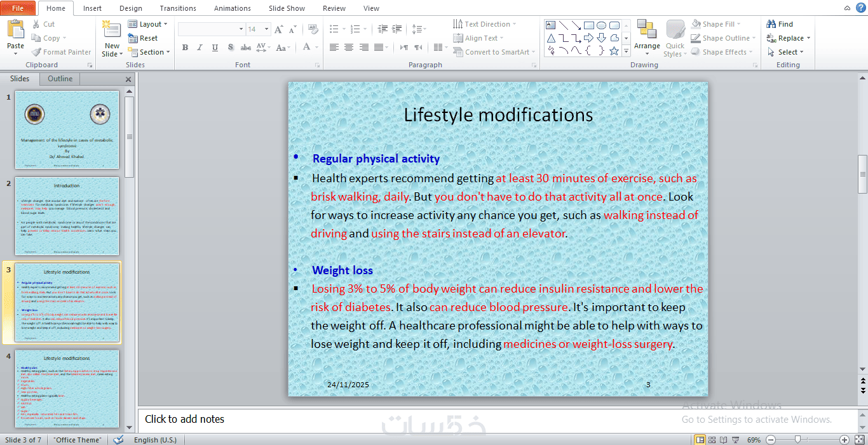Viewport: 868px width, 445px height.
Task: Click the Format Painter brush icon
Action: pos(36,52)
